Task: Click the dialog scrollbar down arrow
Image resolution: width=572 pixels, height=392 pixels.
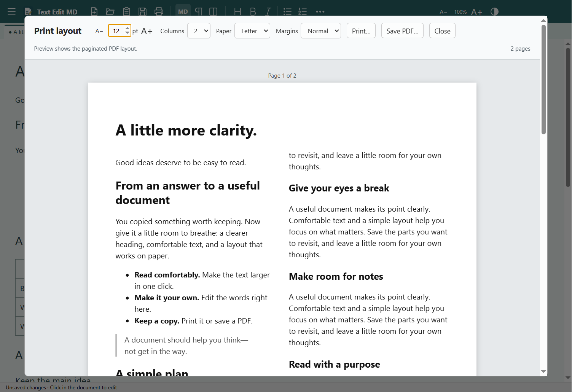Action: pyautogui.click(x=543, y=371)
